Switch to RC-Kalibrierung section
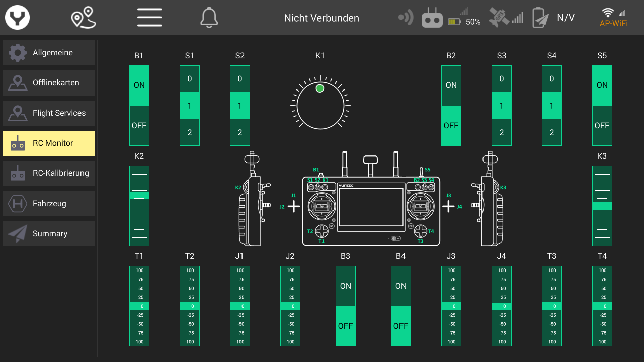Viewport: 644px width, 362px height. pyautogui.click(x=48, y=173)
